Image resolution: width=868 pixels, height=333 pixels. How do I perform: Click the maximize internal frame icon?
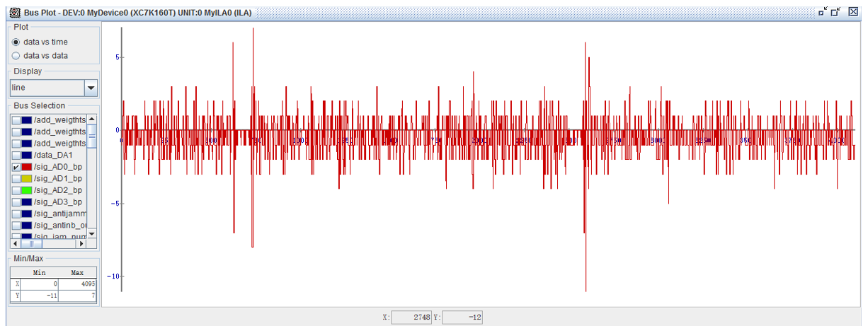point(836,11)
